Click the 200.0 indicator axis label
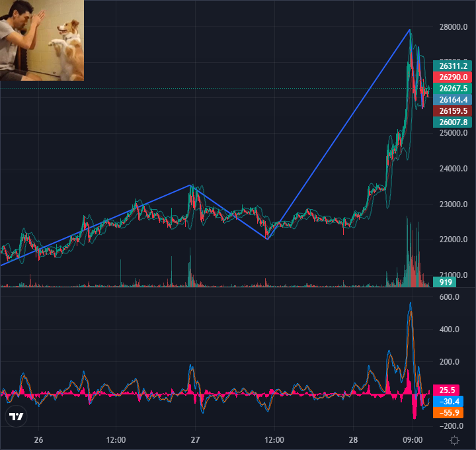Screen dimensions: 476x450 450,361
